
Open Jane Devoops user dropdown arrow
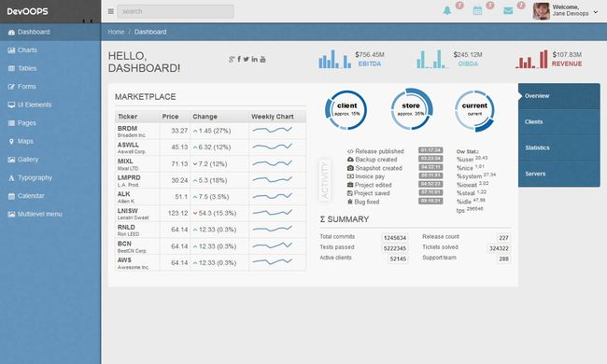[x=596, y=12]
